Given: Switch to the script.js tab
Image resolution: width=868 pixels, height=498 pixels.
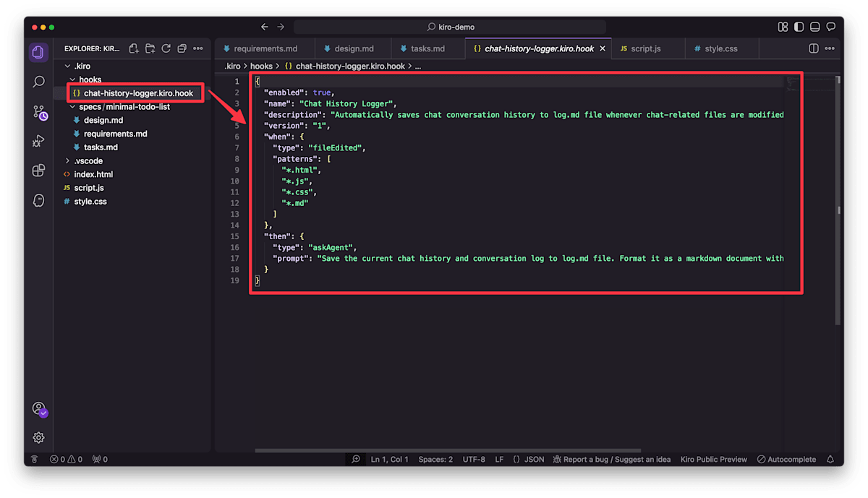Looking at the screenshot, I should (646, 48).
